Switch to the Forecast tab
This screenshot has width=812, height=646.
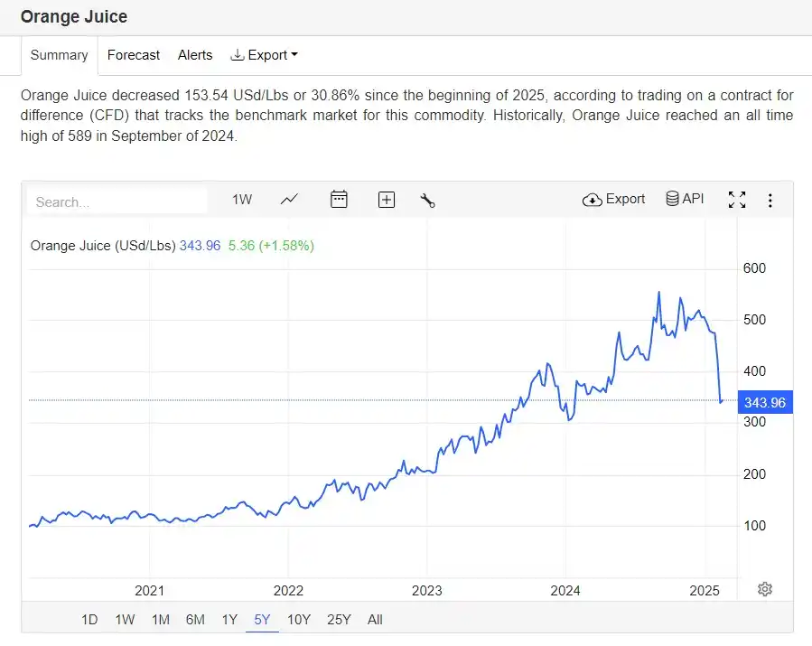coord(134,55)
